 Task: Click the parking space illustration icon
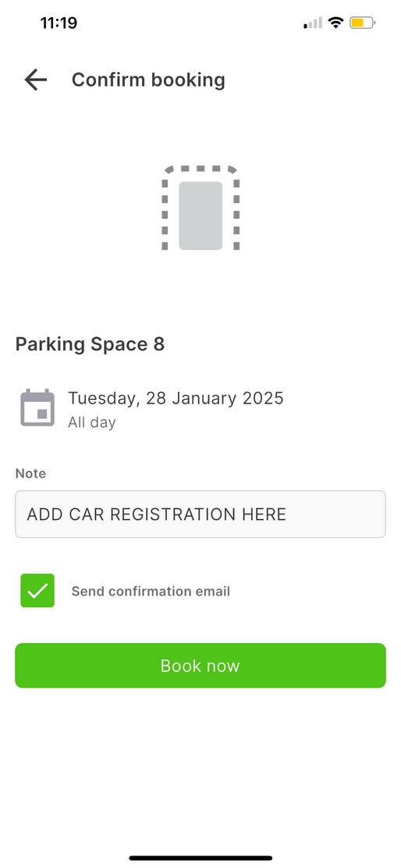click(200, 208)
